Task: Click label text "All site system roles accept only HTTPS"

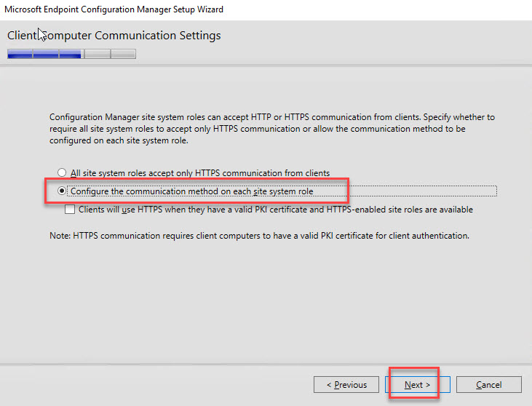Action: (x=199, y=173)
